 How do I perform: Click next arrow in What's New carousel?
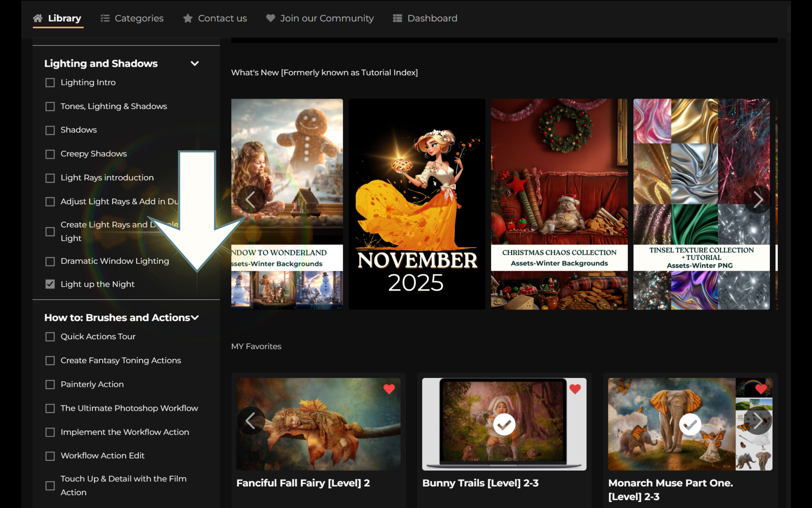[758, 199]
